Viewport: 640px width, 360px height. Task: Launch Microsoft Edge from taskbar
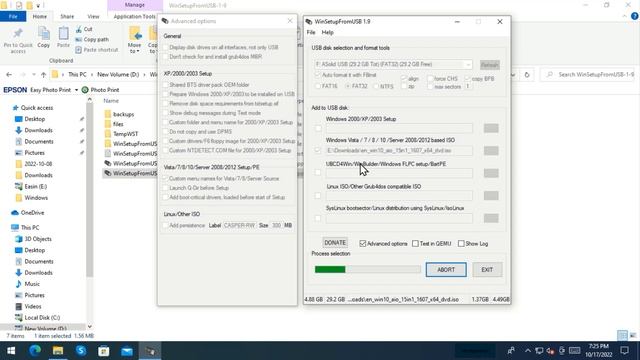35,351
